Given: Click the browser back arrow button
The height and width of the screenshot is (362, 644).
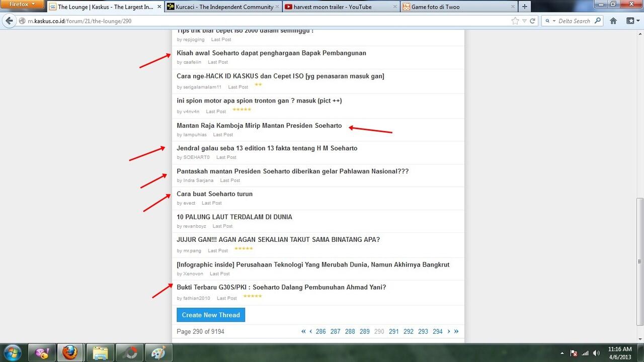Looking at the screenshot, I should tap(9, 21).
